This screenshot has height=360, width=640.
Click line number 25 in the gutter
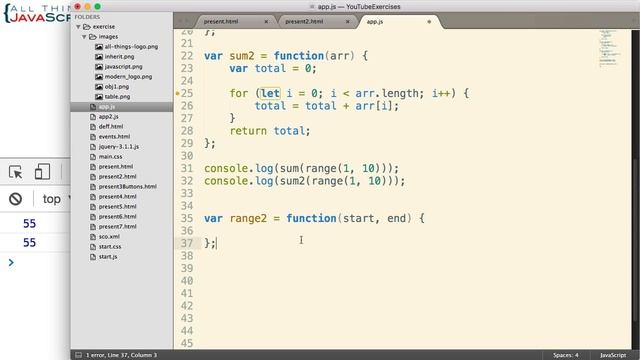(187, 93)
